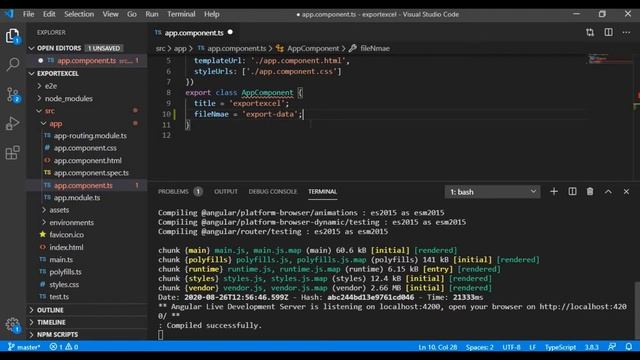Expand the assets folder
The height and width of the screenshot is (360, 640).
(59, 210)
